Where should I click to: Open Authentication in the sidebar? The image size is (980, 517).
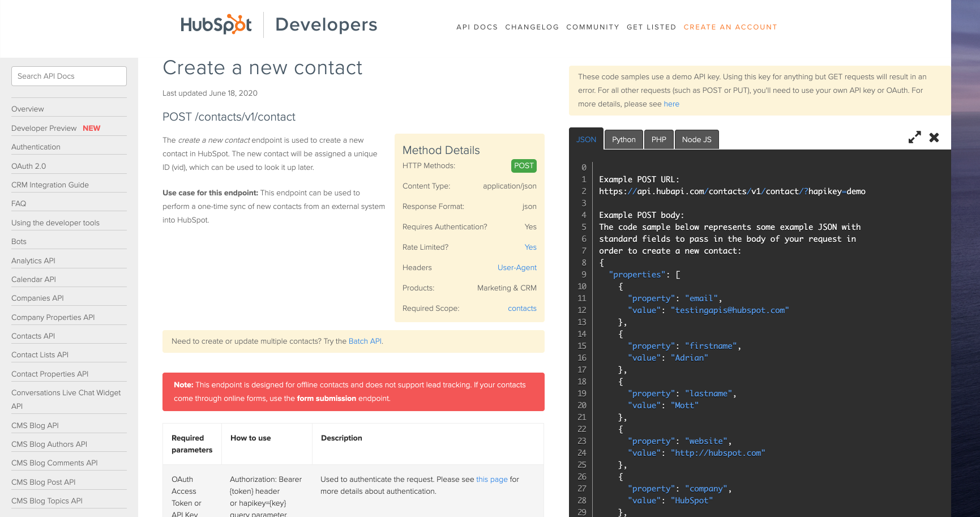pyautogui.click(x=36, y=147)
